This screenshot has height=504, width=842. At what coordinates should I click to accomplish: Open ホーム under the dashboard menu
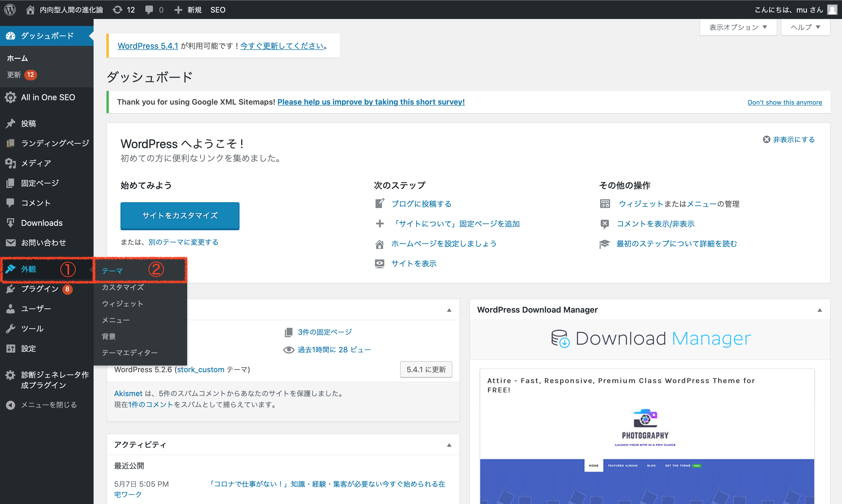tap(17, 58)
